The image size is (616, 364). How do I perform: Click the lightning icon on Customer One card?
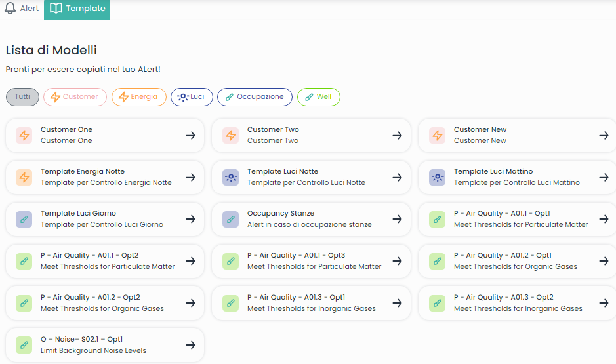click(x=24, y=135)
